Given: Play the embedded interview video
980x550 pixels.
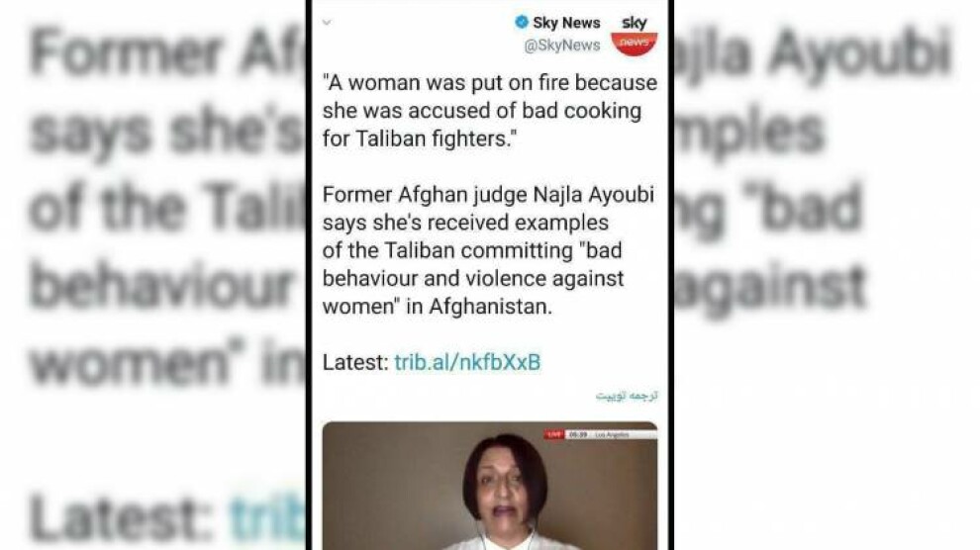Looking at the screenshot, I should tap(490, 486).
